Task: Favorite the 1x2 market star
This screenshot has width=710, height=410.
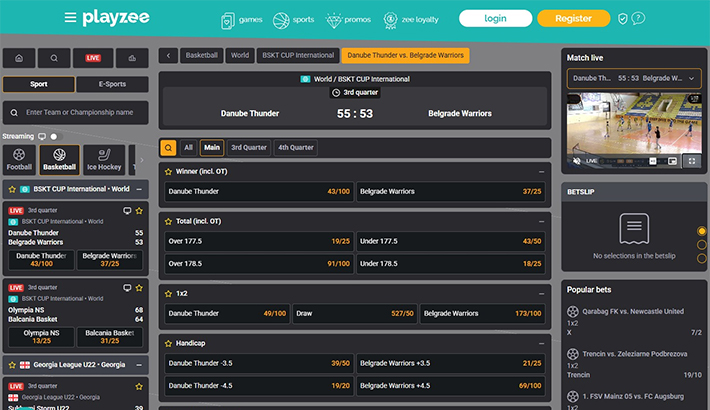Action: [168, 294]
